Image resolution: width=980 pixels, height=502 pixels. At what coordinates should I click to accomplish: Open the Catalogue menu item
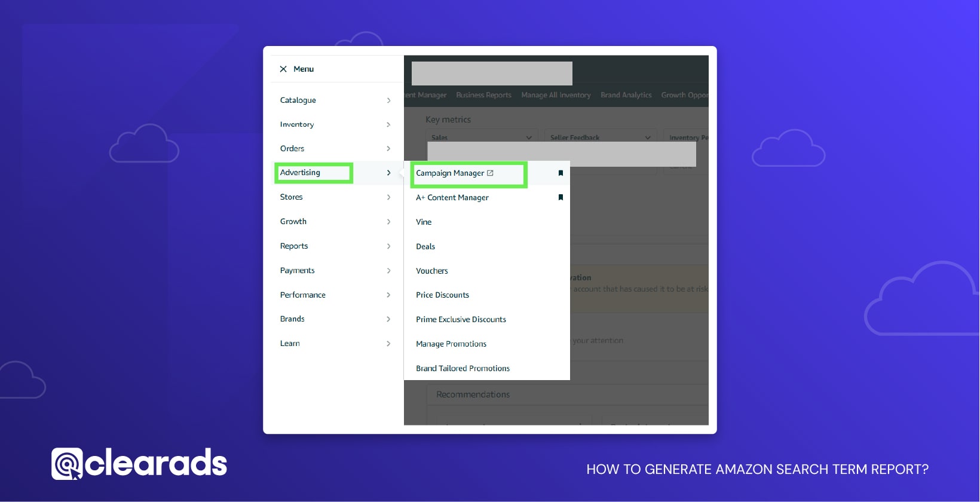coord(298,100)
